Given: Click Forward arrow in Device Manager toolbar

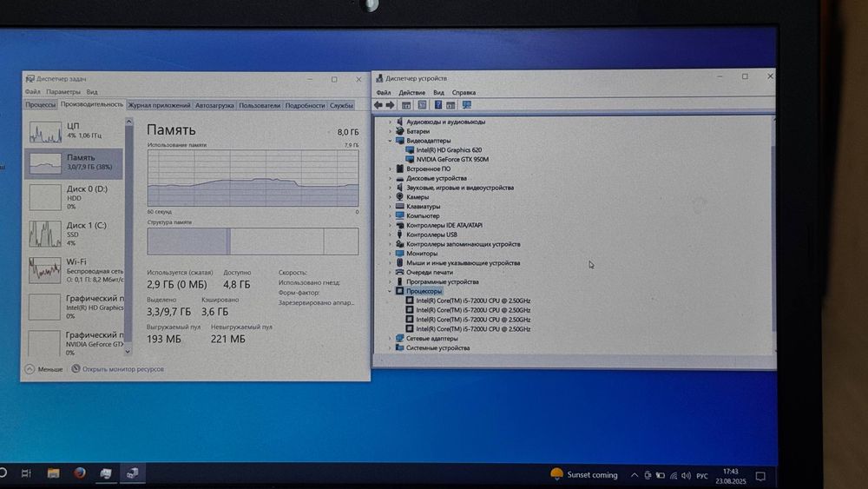Looking at the screenshot, I should point(391,105).
